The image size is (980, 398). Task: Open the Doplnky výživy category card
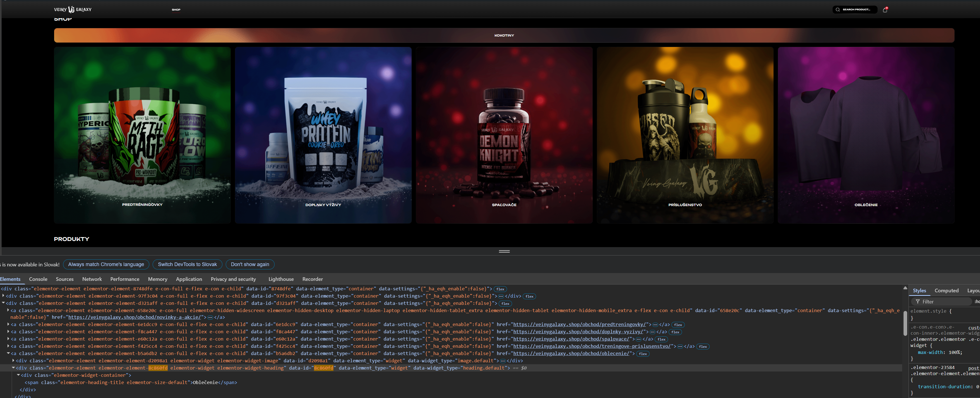tap(323, 135)
